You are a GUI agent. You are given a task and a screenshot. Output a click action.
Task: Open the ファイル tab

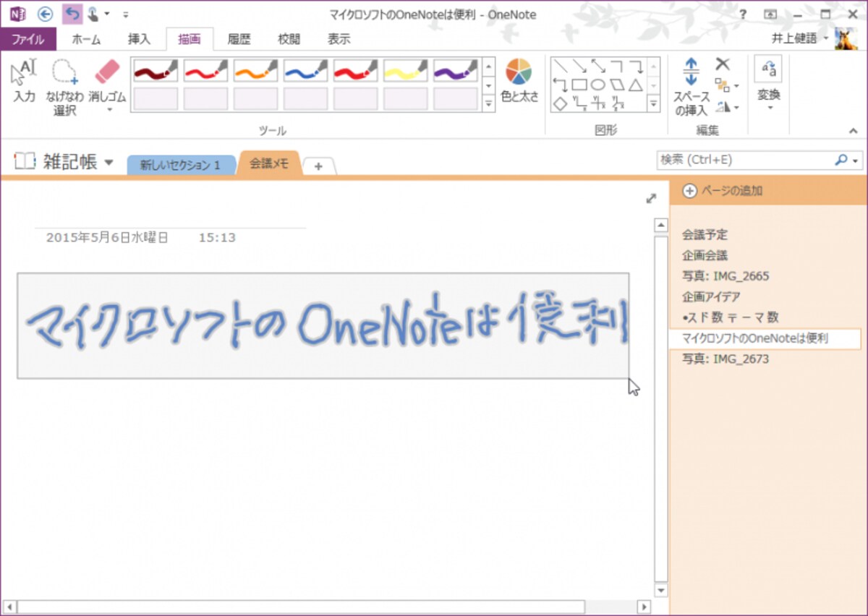28,39
